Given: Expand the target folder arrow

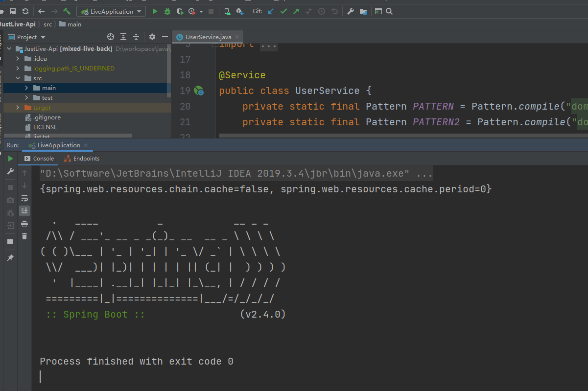Looking at the screenshot, I should [x=18, y=108].
